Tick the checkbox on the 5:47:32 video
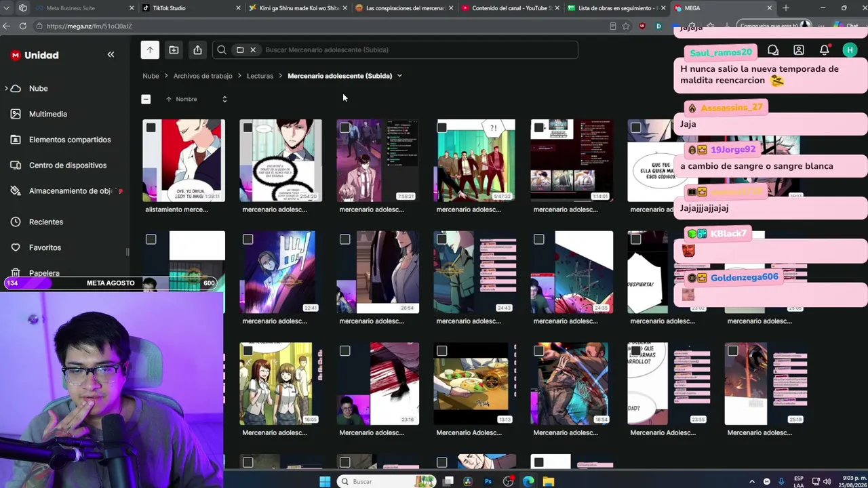 pos(441,127)
